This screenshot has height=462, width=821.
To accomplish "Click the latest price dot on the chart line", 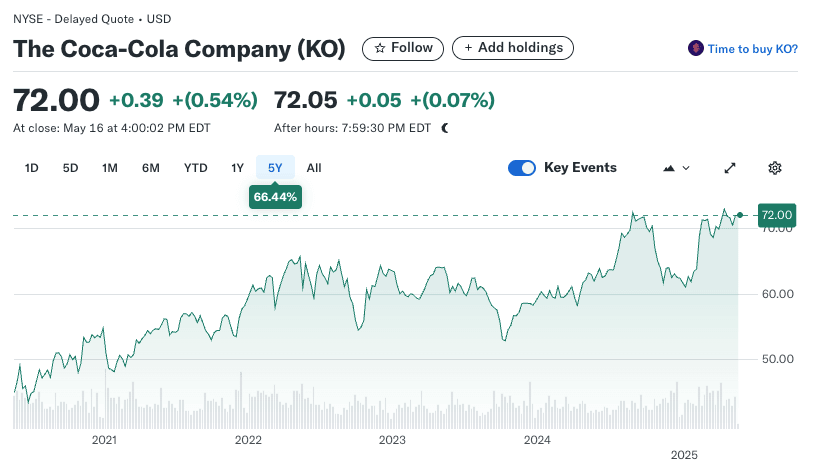I will pyautogui.click(x=739, y=215).
